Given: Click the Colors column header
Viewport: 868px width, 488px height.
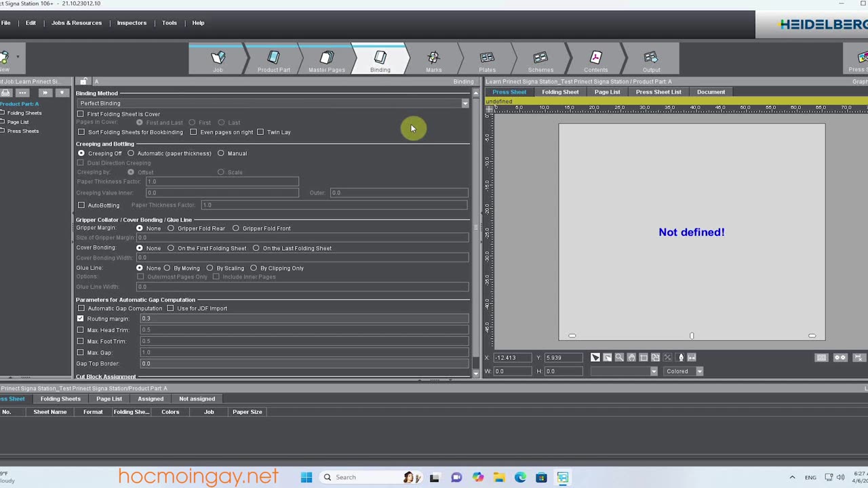Looking at the screenshot, I should pos(170,412).
